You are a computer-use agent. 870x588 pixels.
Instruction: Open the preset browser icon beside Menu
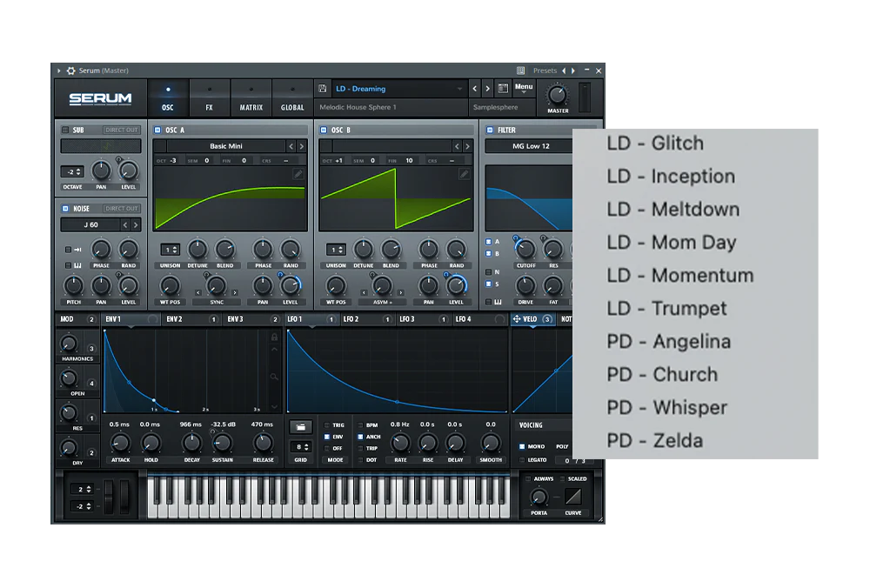pos(503,89)
